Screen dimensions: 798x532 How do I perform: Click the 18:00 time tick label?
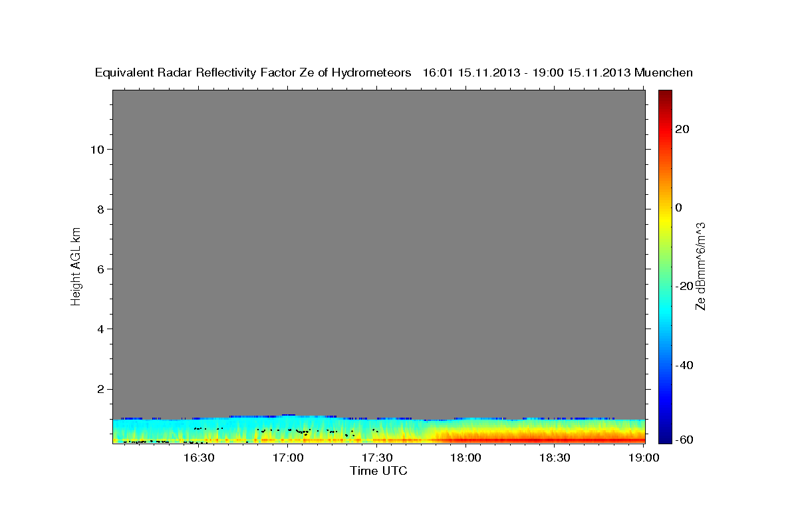(466, 458)
